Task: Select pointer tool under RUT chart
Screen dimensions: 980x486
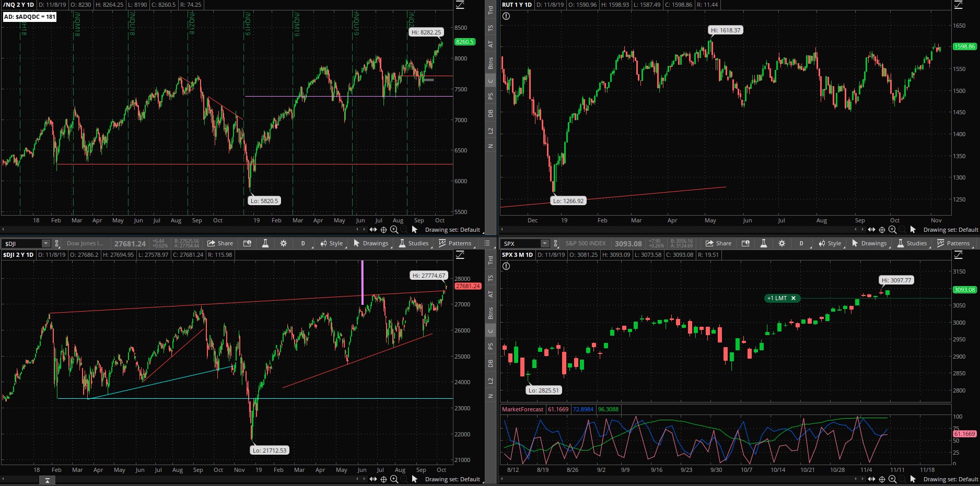Action: coord(913,230)
